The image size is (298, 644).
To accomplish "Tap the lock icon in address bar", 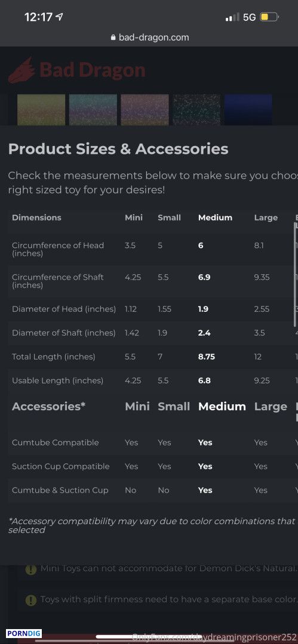I will (x=113, y=38).
